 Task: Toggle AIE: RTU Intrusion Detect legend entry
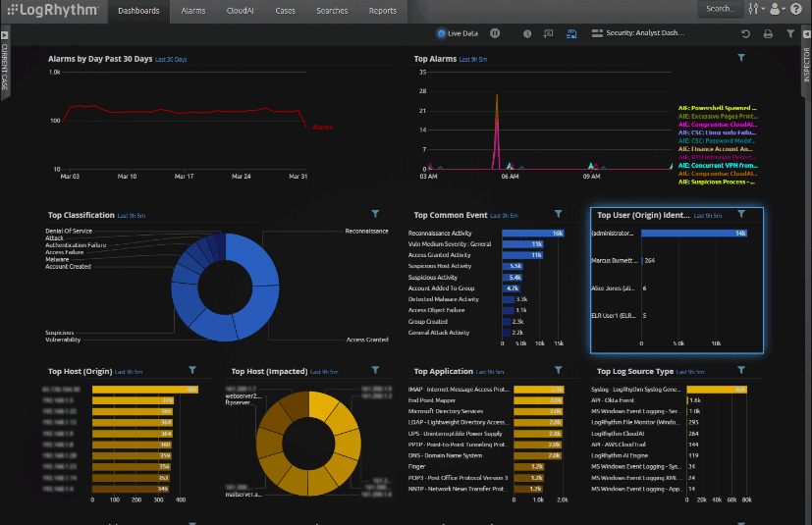[x=717, y=157]
